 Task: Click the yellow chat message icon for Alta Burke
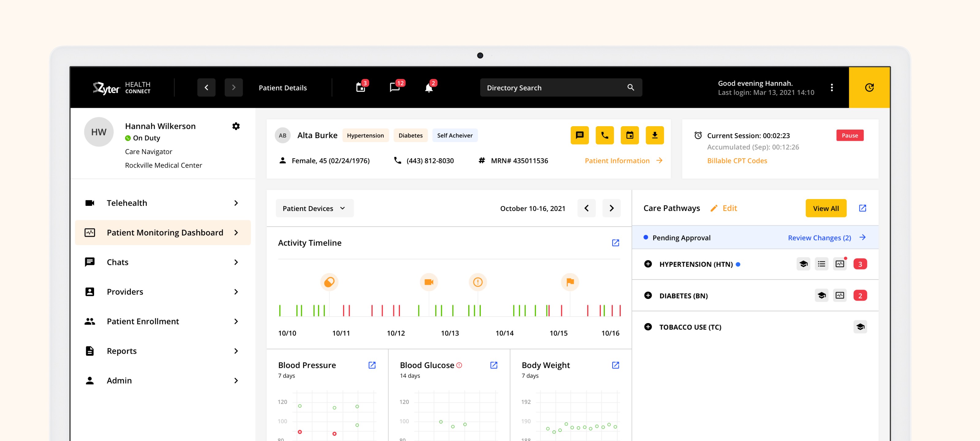[579, 135]
